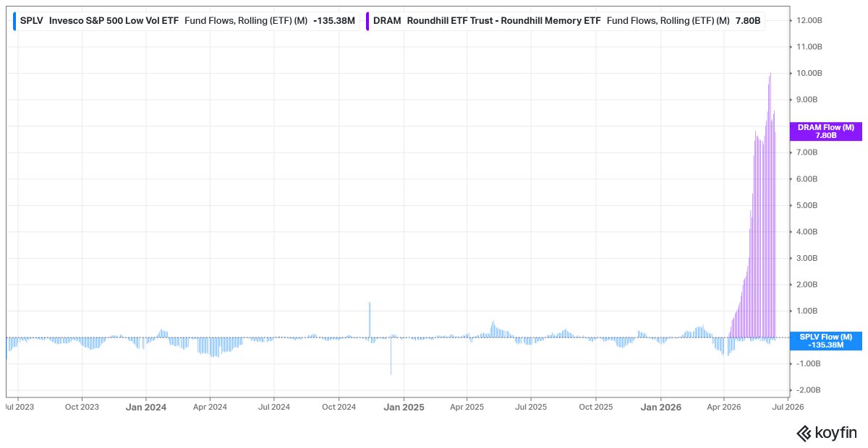The width and height of the screenshot is (868, 448).
Task: Click the koyfin logo
Action: [x=827, y=433]
